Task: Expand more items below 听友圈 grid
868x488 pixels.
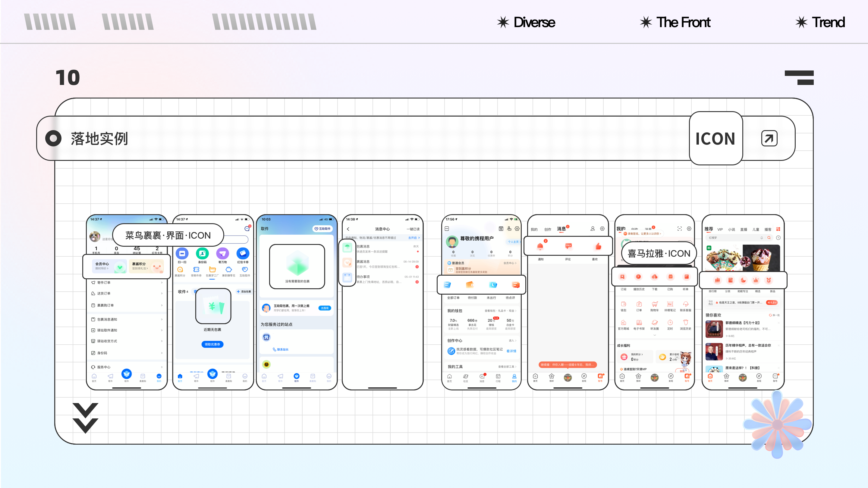Action: coord(654,335)
